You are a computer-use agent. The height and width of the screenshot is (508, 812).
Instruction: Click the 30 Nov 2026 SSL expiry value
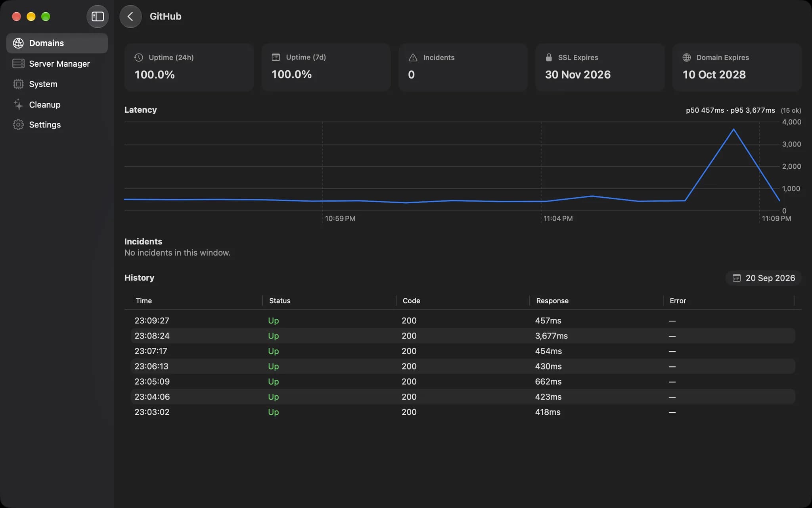[x=578, y=75]
